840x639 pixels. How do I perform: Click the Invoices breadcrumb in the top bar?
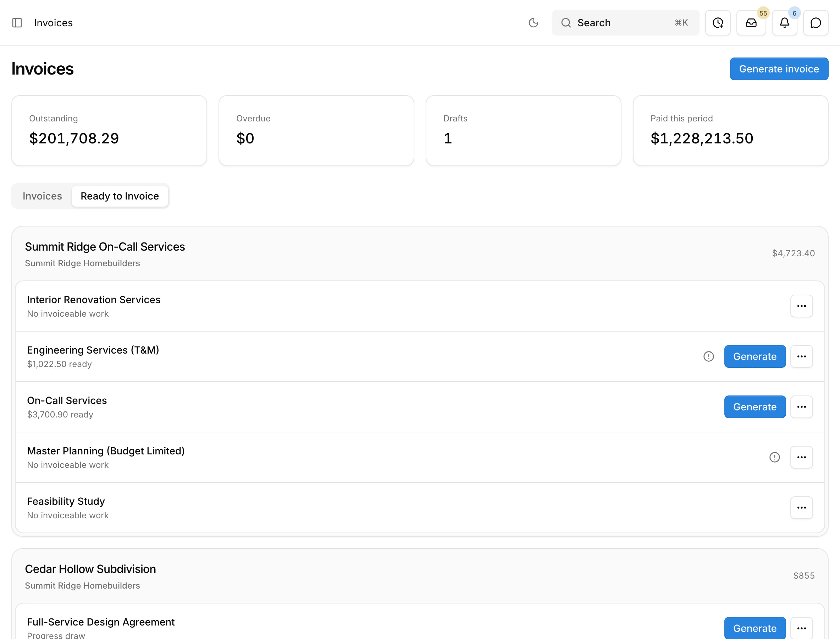tap(53, 23)
